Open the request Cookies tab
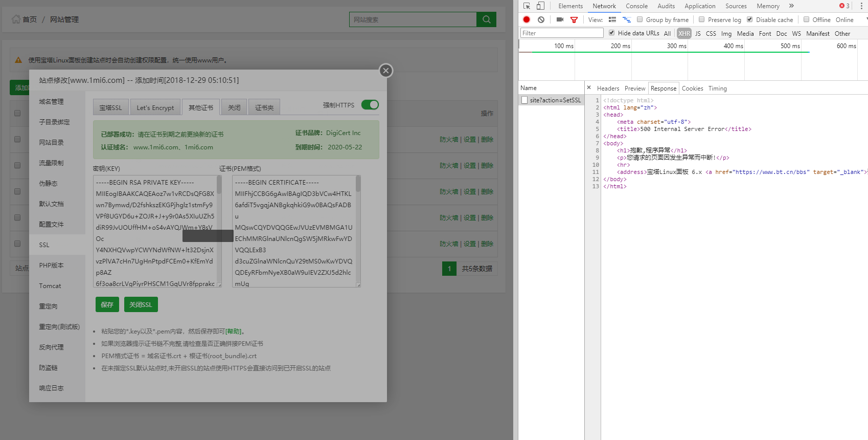868x440 pixels. pyautogui.click(x=692, y=89)
